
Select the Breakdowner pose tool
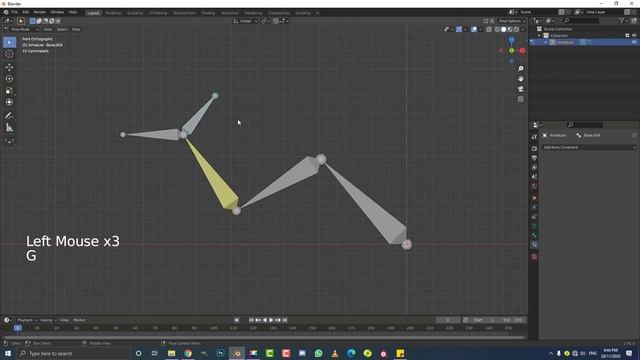[x=9, y=141]
